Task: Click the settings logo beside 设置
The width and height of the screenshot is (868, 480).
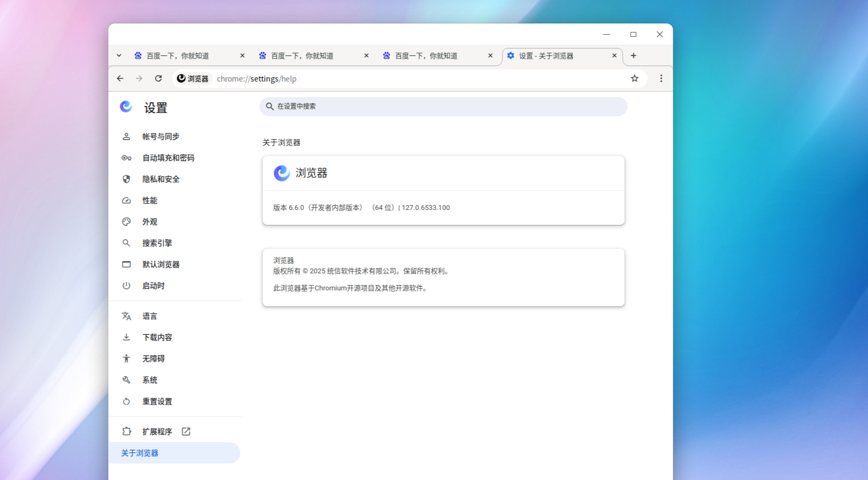Action: coord(126,107)
